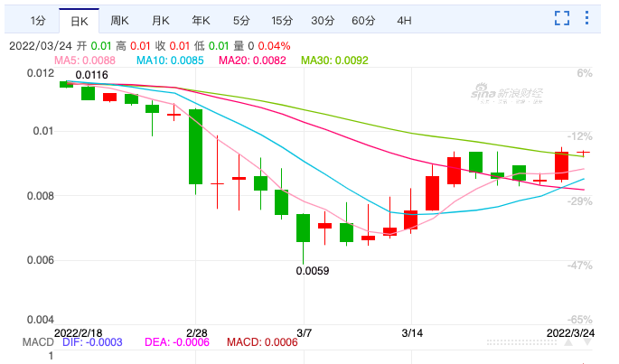Viewport: 619px width, 364px height.
Task: Switch to the 1分 chart tab
Action: pos(37,20)
